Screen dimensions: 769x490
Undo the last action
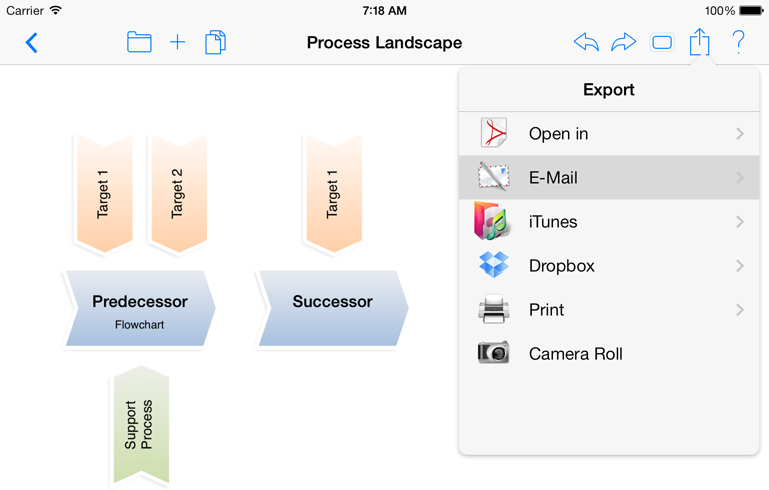coord(586,42)
